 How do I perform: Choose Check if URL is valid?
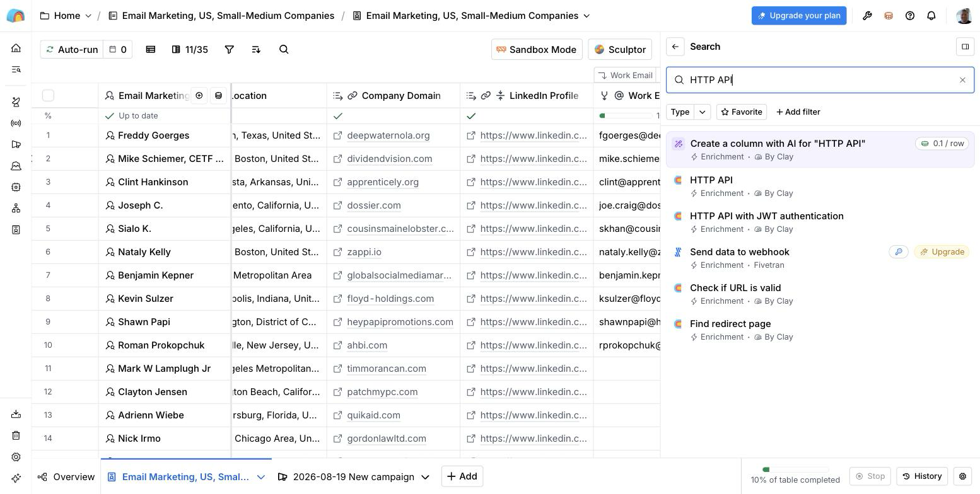(x=820, y=294)
